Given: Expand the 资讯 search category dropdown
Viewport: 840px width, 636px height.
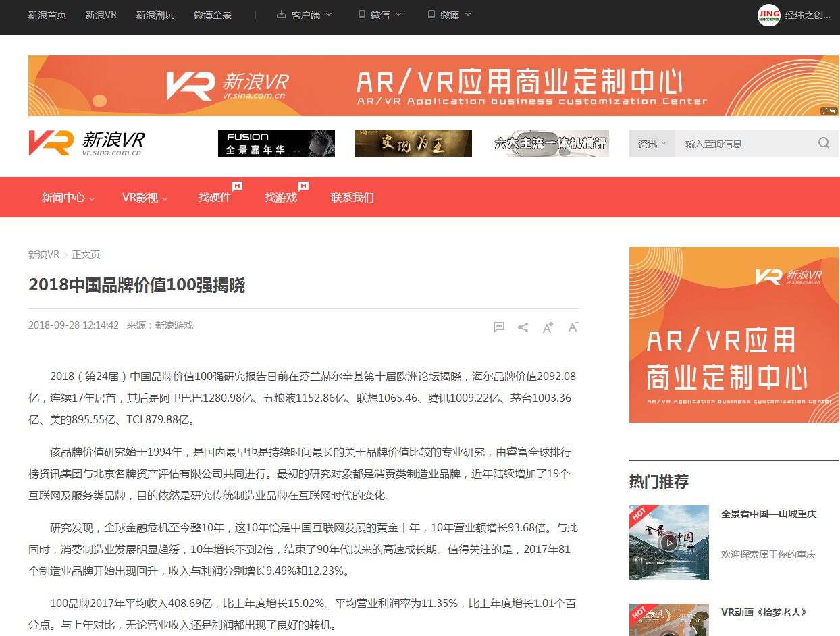Looking at the screenshot, I should click(651, 142).
